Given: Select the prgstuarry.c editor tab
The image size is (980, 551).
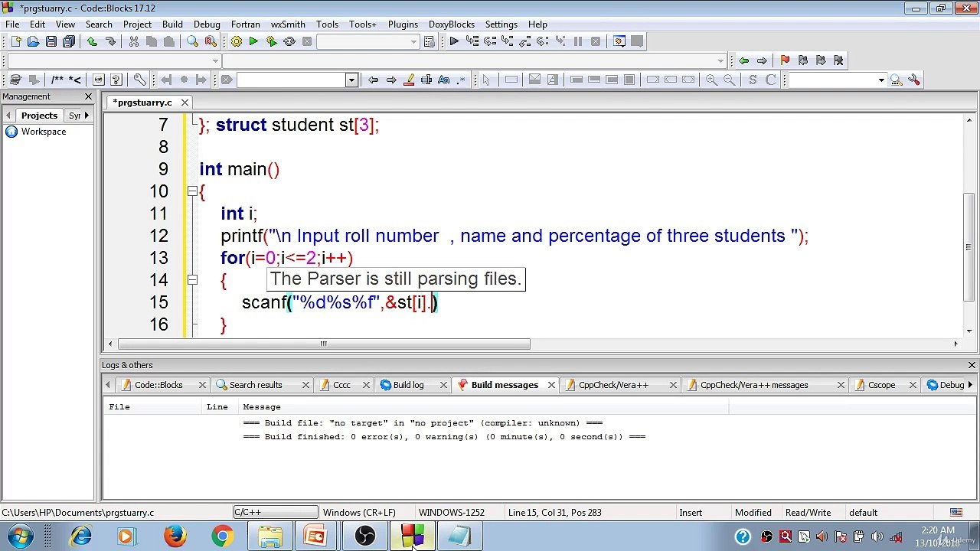Looking at the screenshot, I should click(144, 103).
